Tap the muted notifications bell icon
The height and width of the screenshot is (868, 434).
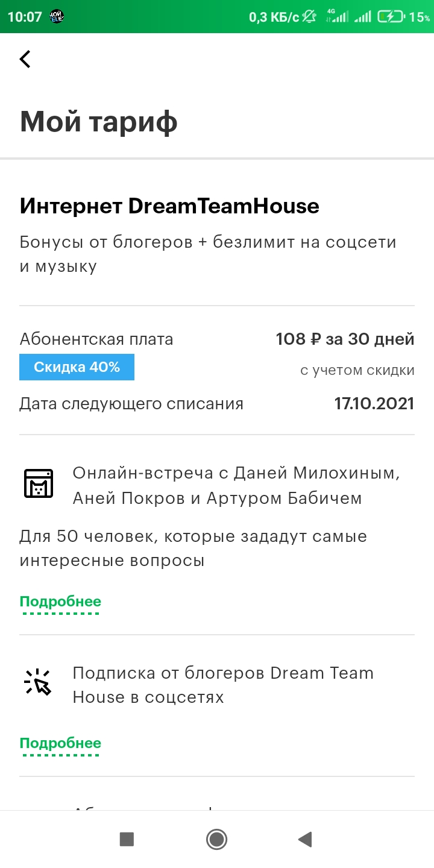pyautogui.click(x=309, y=17)
